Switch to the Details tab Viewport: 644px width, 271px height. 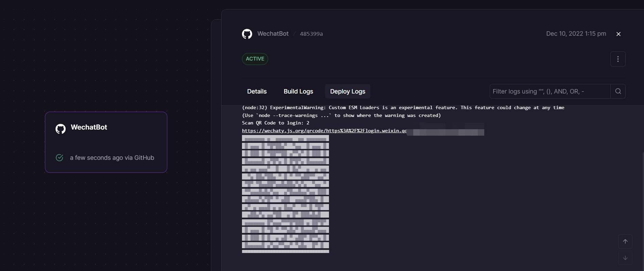click(257, 91)
